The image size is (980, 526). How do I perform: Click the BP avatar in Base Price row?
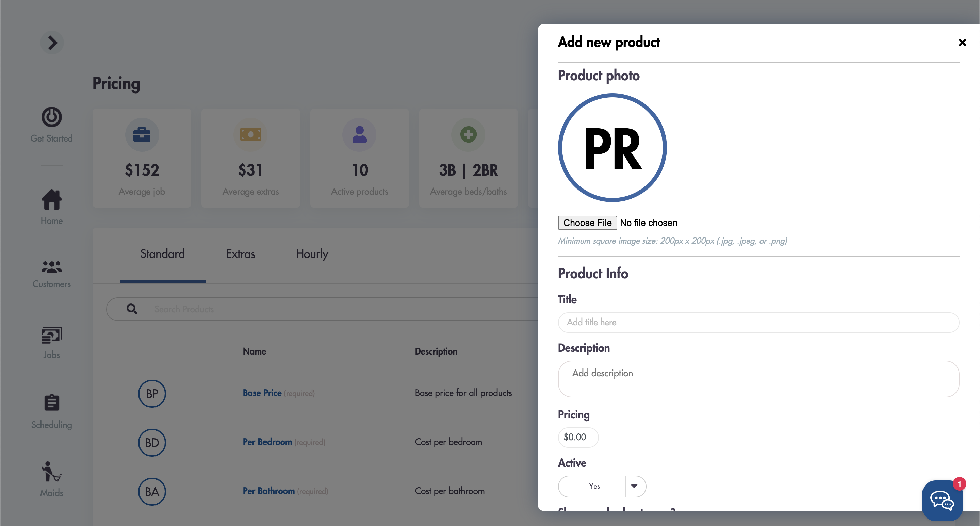152,393
